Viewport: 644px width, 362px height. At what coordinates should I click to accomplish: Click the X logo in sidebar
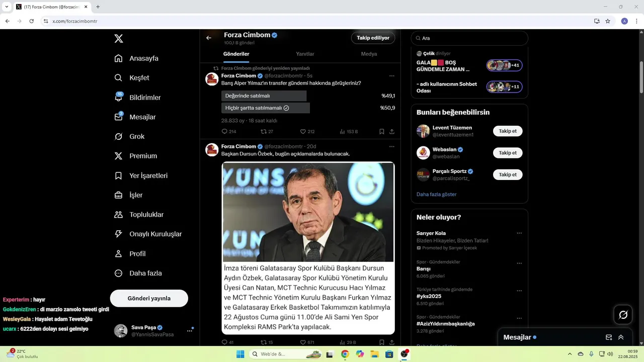[119, 39]
